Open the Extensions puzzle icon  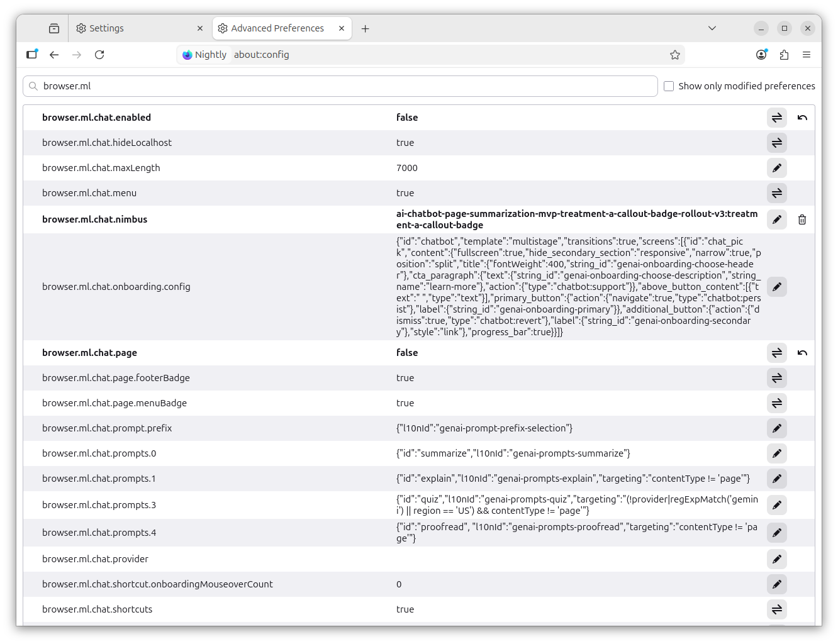pyautogui.click(x=784, y=55)
